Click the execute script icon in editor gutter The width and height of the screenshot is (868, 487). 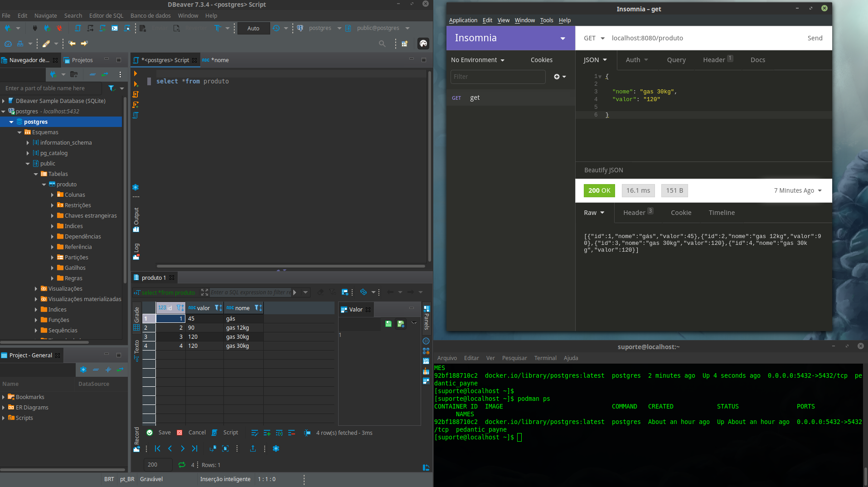tap(136, 94)
